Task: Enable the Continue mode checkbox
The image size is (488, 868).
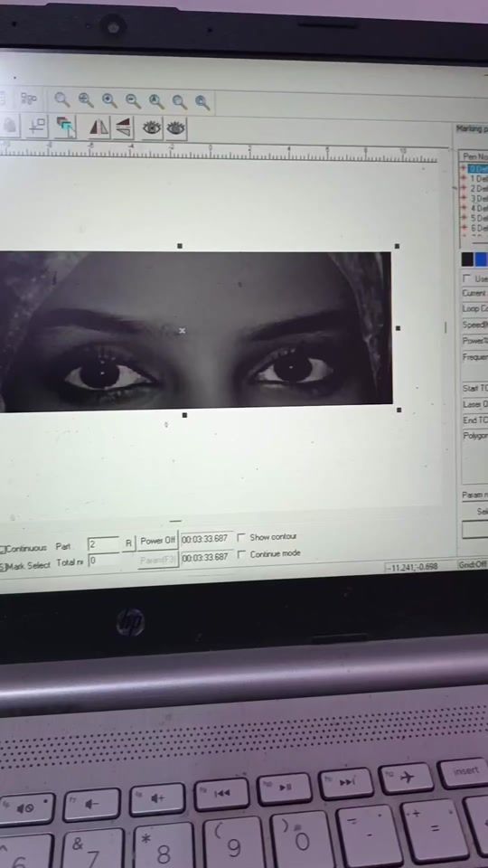Action: (241, 554)
